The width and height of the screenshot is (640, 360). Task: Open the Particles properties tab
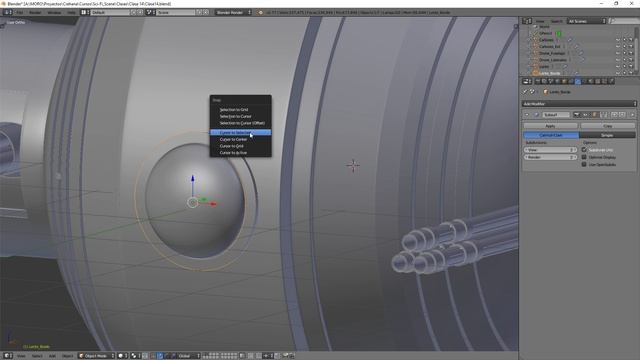point(604,81)
